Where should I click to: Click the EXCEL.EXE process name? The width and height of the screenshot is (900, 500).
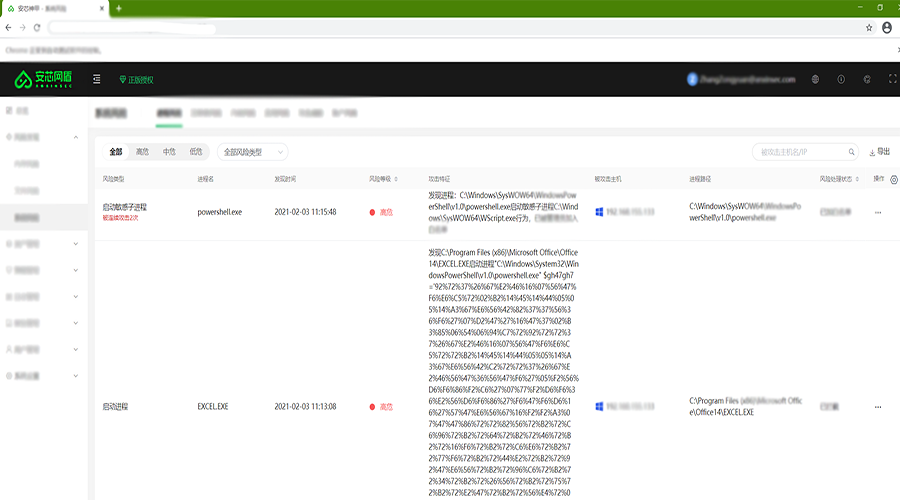click(x=213, y=406)
